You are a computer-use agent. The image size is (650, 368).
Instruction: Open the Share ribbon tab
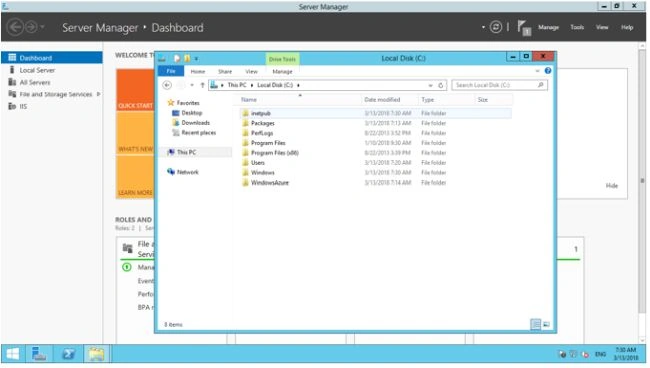coord(225,72)
